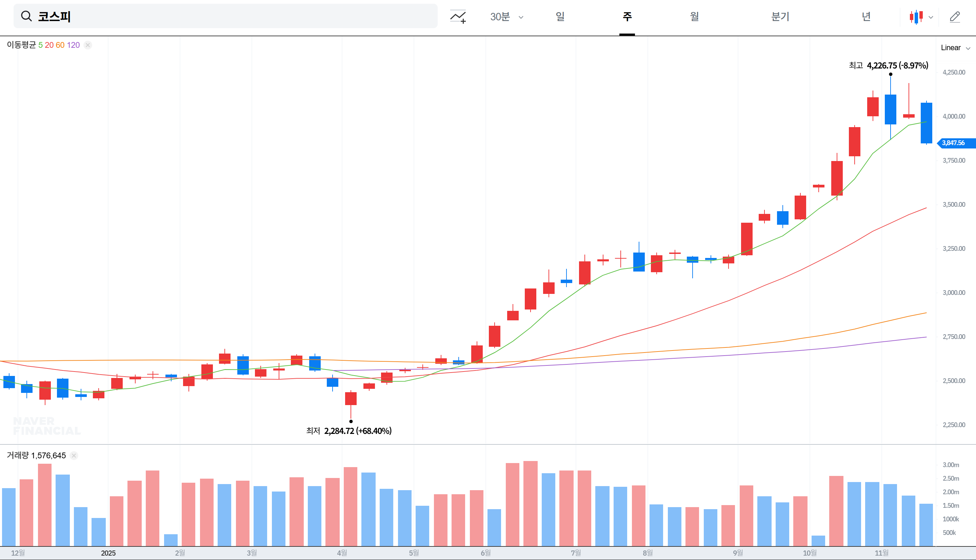Switch to the 분기 quarterly tab
Image resolution: width=976 pixels, height=560 pixels.
click(780, 17)
